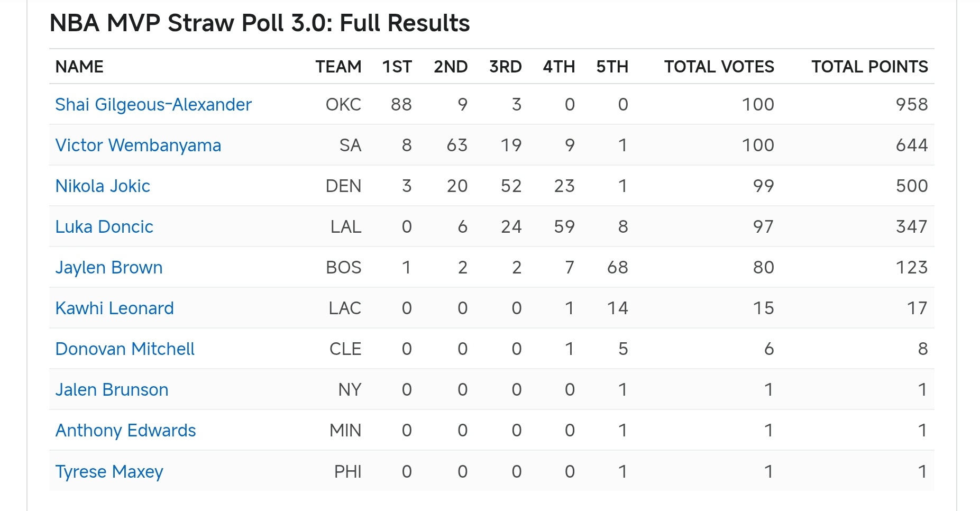The width and height of the screenshot is (980, 511).
Task: Click the 2ND column header
Action: (x=451, y=67)
